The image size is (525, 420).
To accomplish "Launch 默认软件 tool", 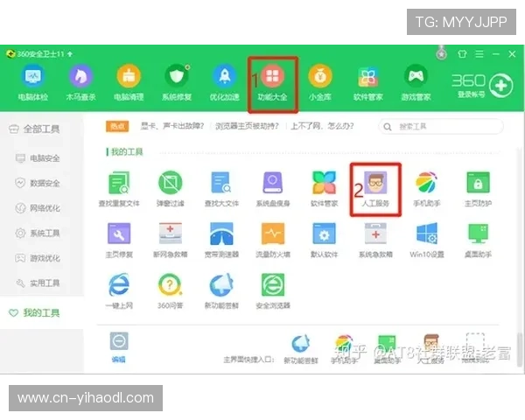I will tap(324, 240).
